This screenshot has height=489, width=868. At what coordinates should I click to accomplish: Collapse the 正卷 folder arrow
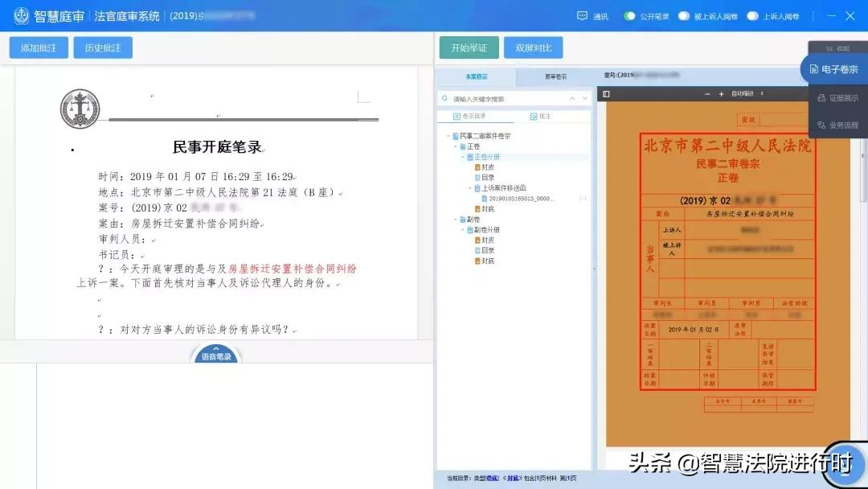[456, 146]
